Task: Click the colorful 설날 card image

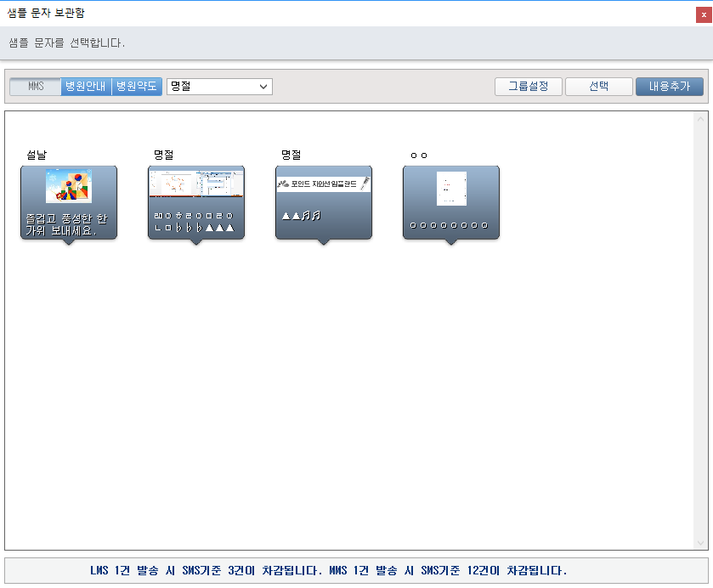Action: click(x=69, y=186)
